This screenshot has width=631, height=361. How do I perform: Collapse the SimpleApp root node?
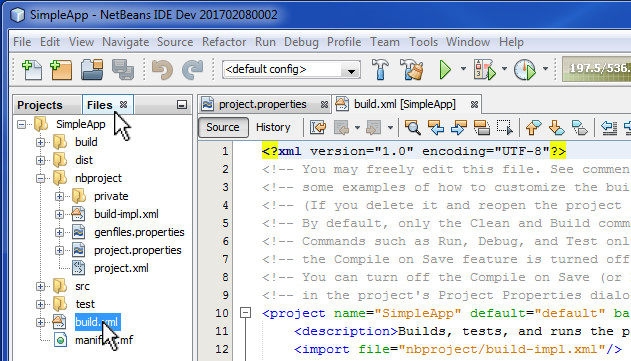pos(21,124)
